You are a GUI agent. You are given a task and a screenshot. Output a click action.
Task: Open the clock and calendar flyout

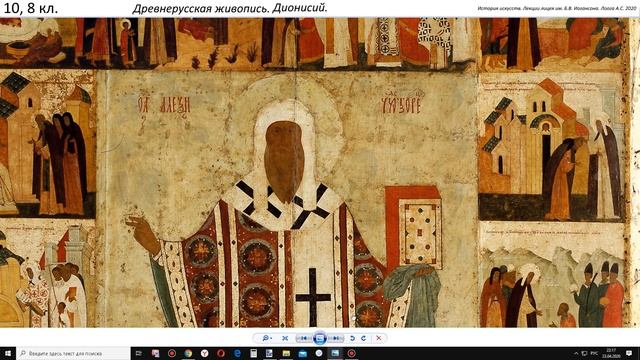point(611,353)
